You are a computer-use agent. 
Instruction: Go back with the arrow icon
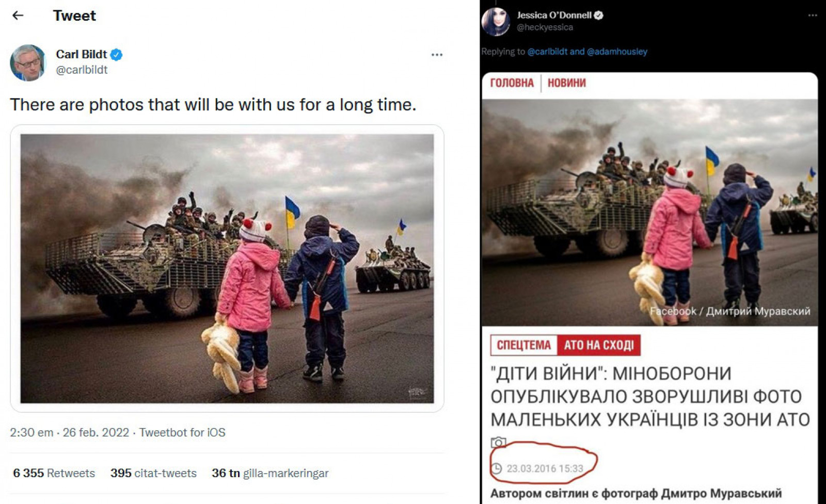tap(18, 15)
